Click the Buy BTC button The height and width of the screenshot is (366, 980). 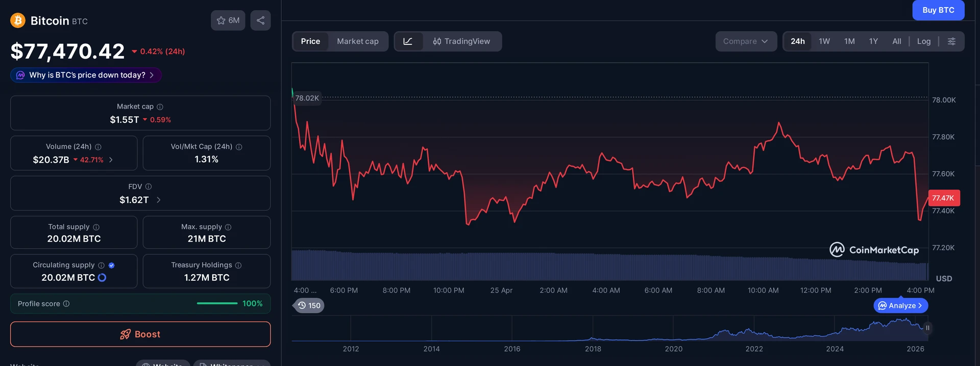[x=938, y=10]
